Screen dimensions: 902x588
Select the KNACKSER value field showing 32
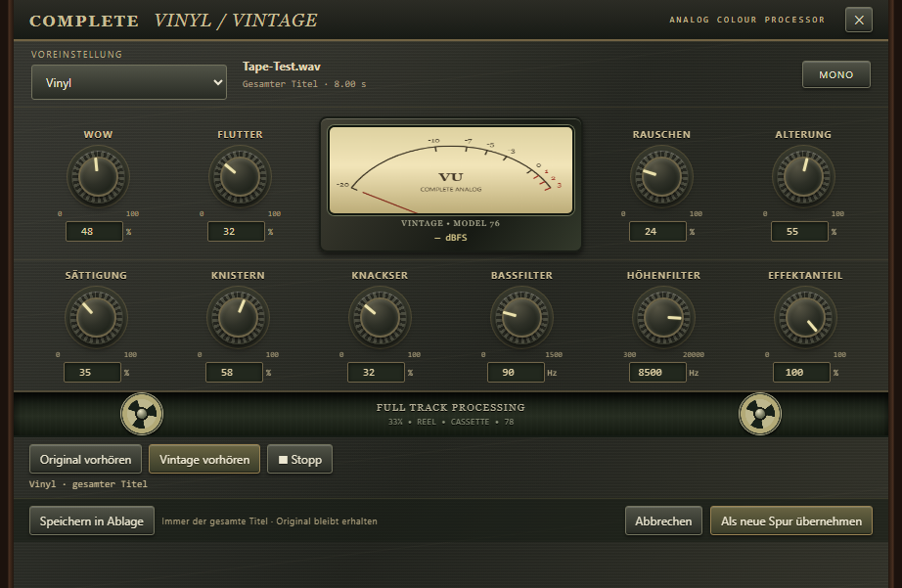coord(376,372)
